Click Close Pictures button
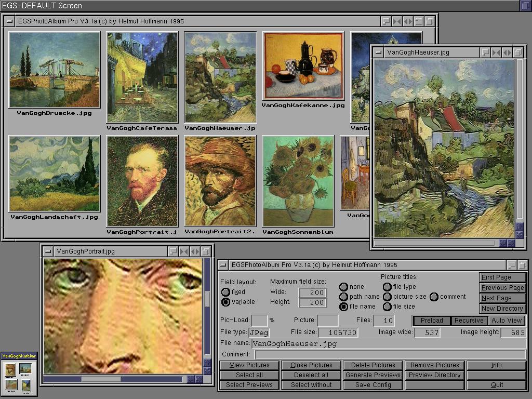532x399 pixels. 311,365
